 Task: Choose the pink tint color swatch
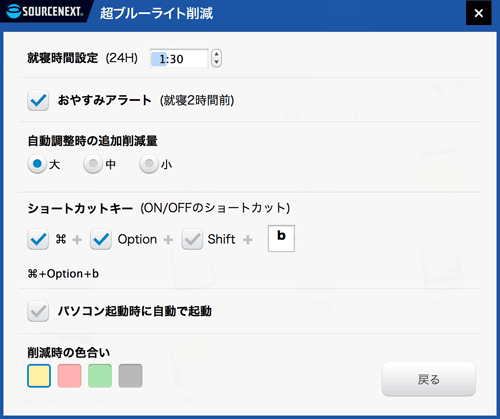pyautogui.click(x=69, y=376)
